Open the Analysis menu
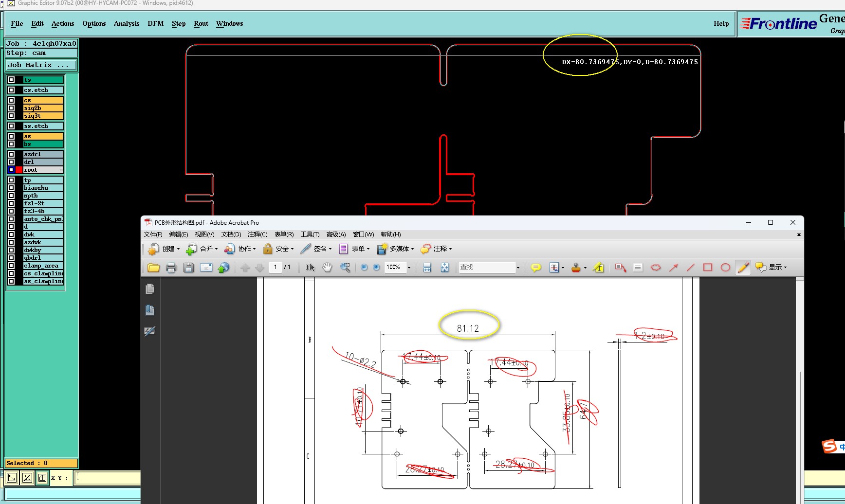The height and width of the screenshot is (504, 845). tap(127, 23)
